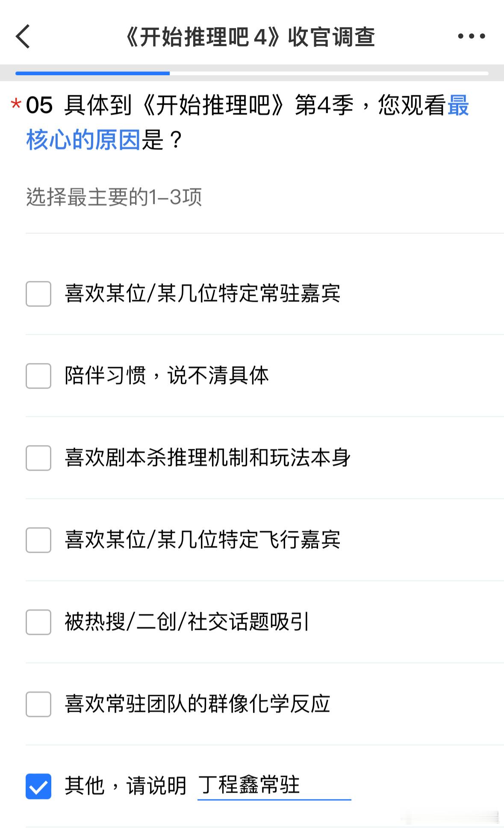Tap the label text 喜欢常驻团队的群像化学反应
The height and width of the screenshot is (829, 504).
pyautogui.click(x=197, y=704)
